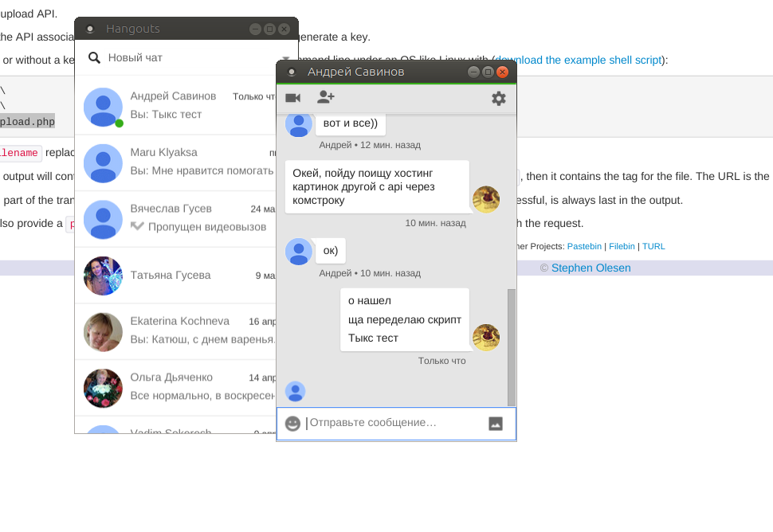Click the 'о нашел' message line
Image resolution: width=773 pixels, height=532 pixels.
[370, 300]
